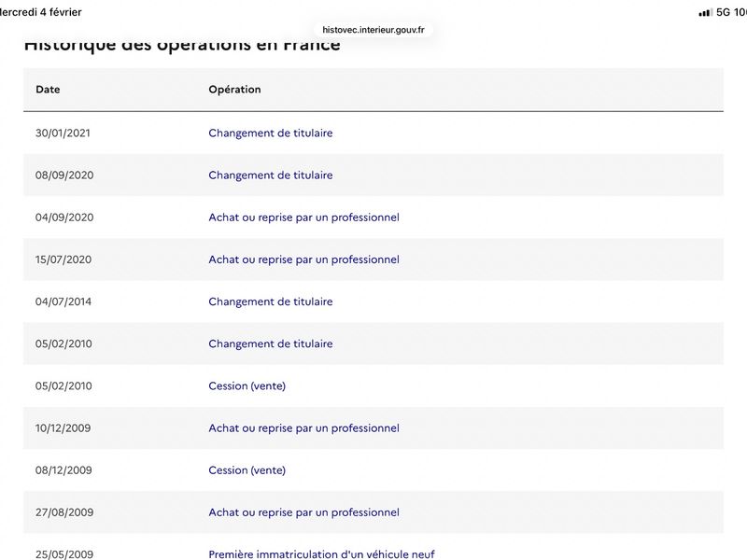Open 'Achat ou reprise par un professionnel' dated 10/12/2009
Viewport: 747px width, 560px height.
304,428
